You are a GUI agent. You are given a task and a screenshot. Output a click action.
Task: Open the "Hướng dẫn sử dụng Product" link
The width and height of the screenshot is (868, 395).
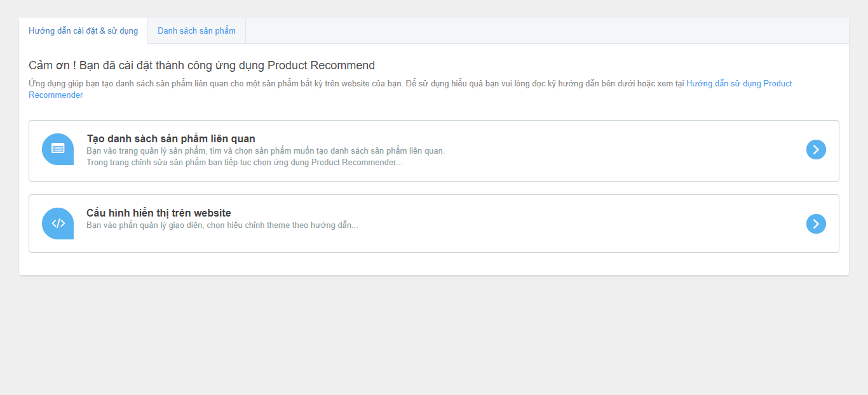click(739, 84)
